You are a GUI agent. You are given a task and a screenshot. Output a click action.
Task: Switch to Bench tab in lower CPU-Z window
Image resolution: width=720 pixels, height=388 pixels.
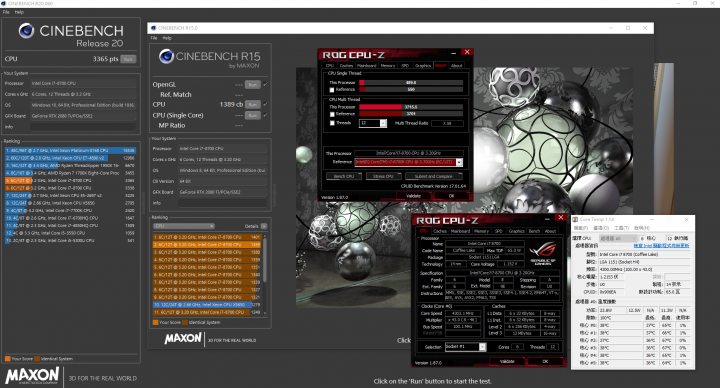(534, 231)
